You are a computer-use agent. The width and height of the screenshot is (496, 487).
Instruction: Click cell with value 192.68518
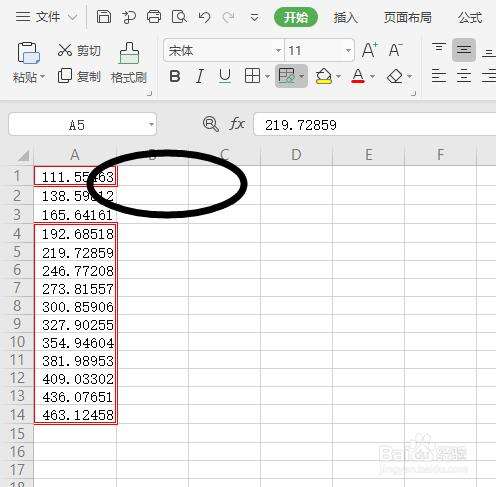[75, 233]
